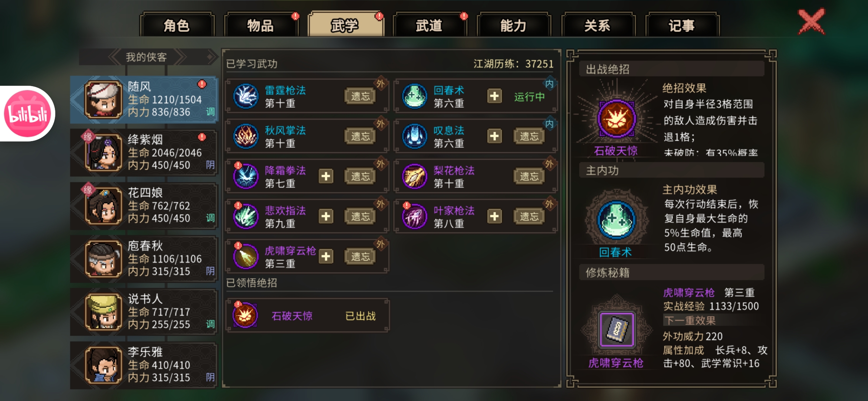Expand next hero group with right arrow

211,57
